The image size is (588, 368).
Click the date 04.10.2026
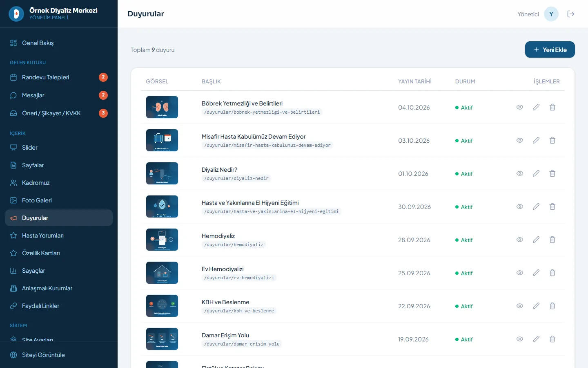pyautogui.click(x=414, y=108)
